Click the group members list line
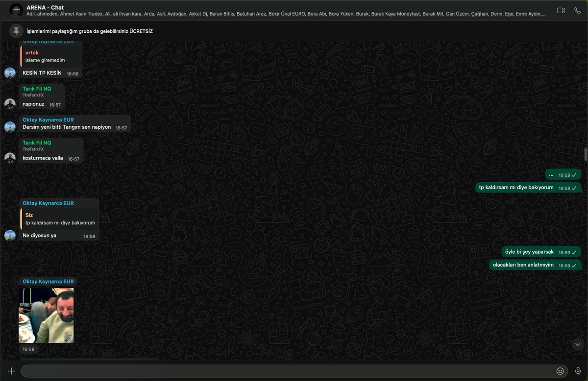 286,14
